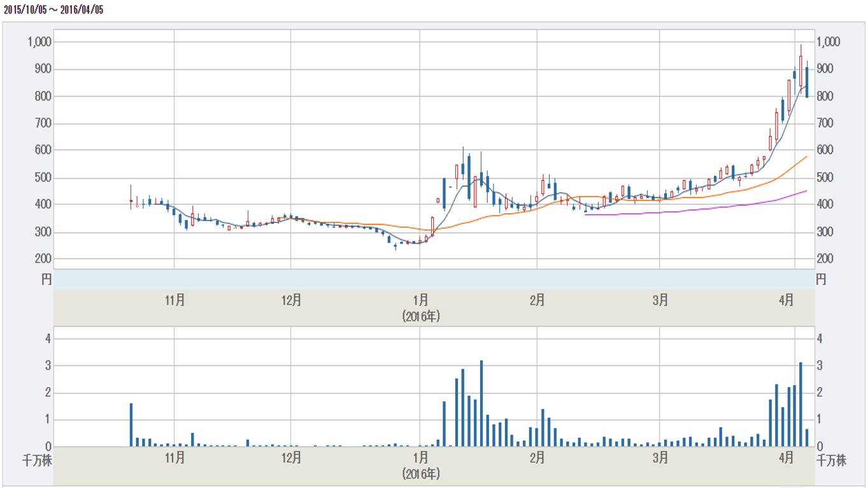Image resolution: width=868 pixels, height=488 pixels.
Task: Click the 800 label on left price axis
Action: [x=43, y=96]
